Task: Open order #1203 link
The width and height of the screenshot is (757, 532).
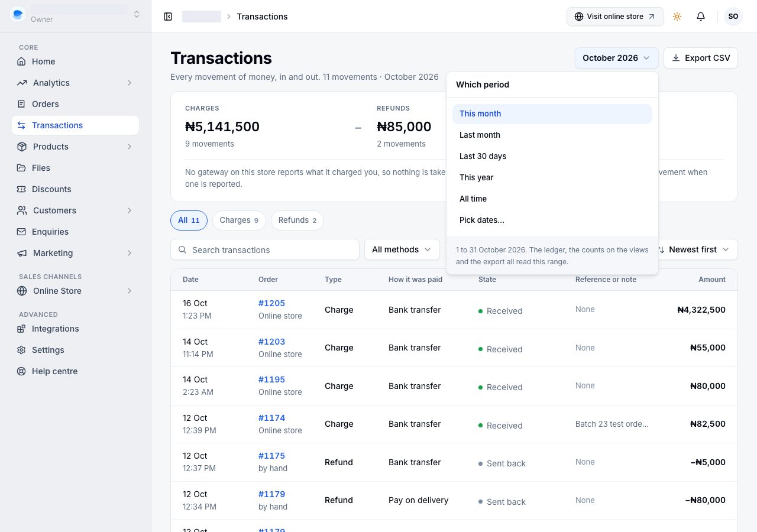Action: pos(271,342)
